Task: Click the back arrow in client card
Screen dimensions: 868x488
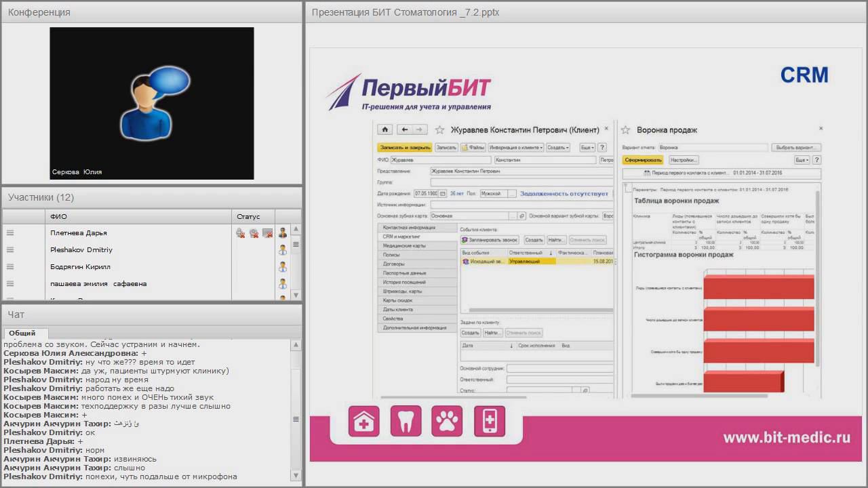Action: click(x=405, y=129)
